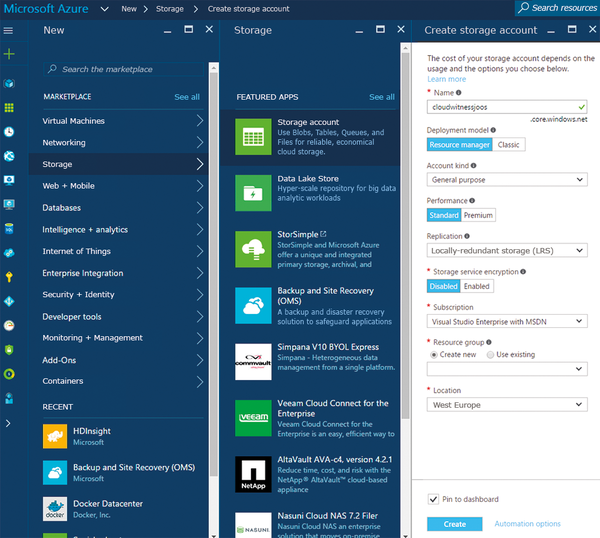Select Classic deployment model

coord(509,145)
